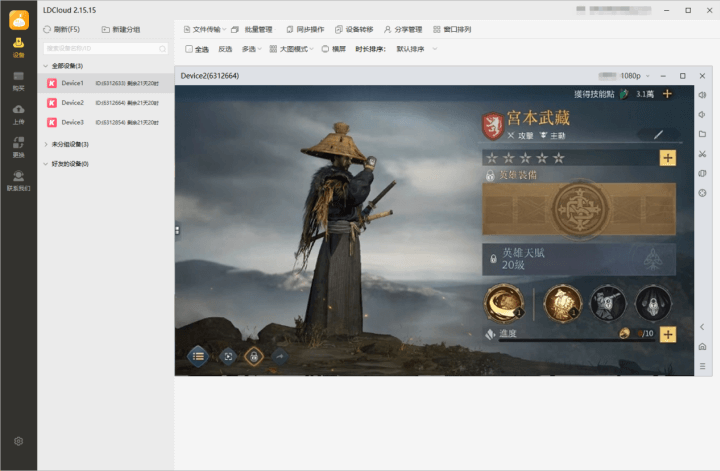Open the 设备 devices section in sidebar
The height and width of the screenshot is (471, 720).
pos(18,48)
